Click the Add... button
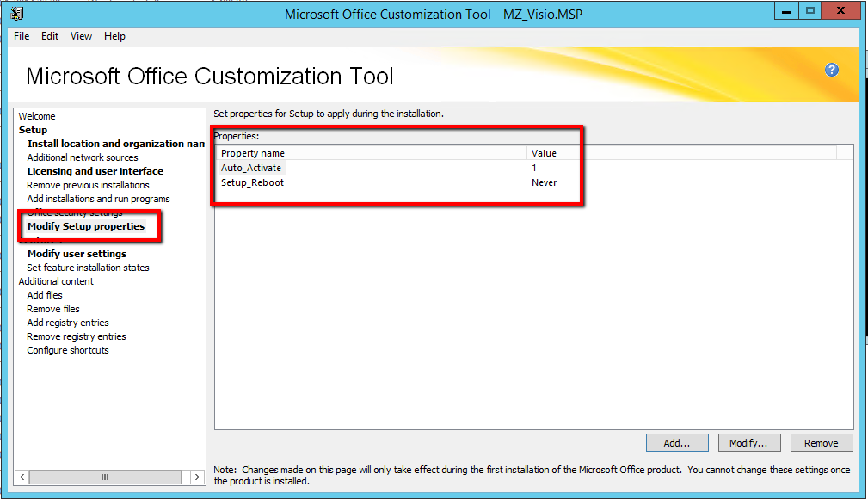 676,443
